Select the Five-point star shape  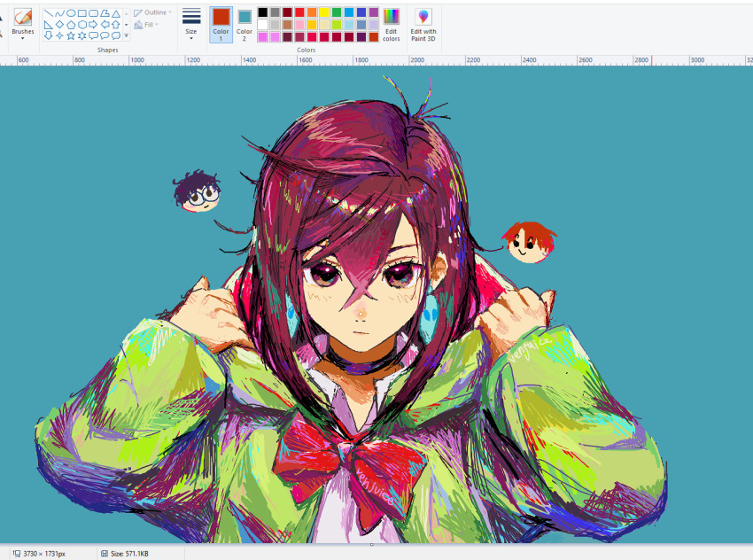[x=72, y=35]
